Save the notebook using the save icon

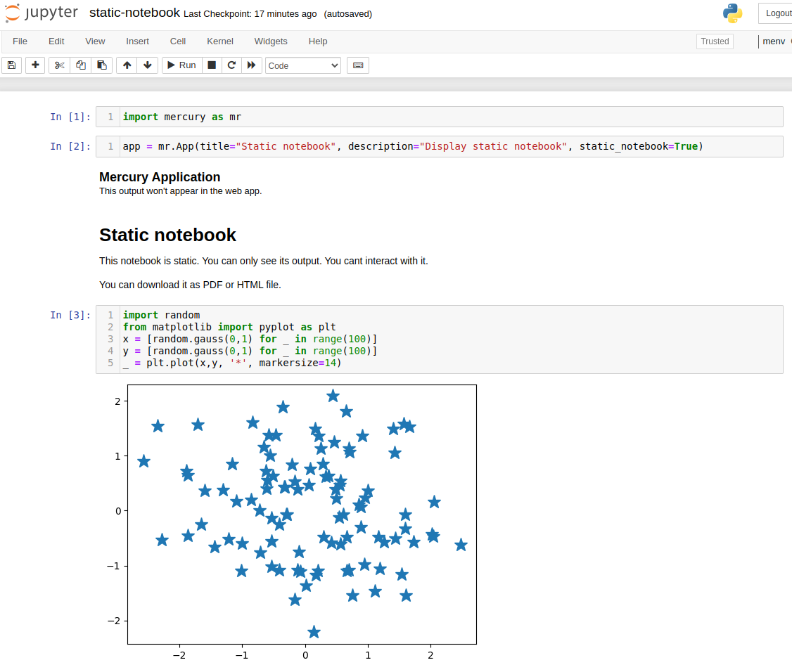point(11,65)
